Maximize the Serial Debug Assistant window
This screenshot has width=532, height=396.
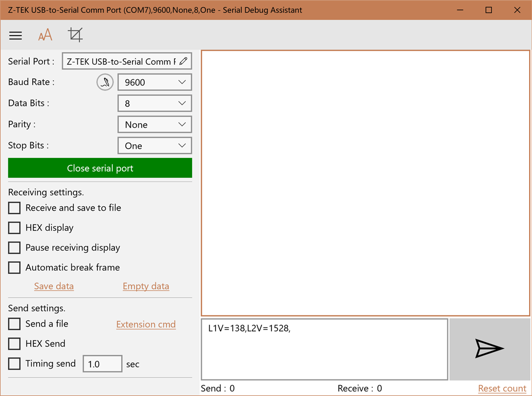[x=488, y=10]
